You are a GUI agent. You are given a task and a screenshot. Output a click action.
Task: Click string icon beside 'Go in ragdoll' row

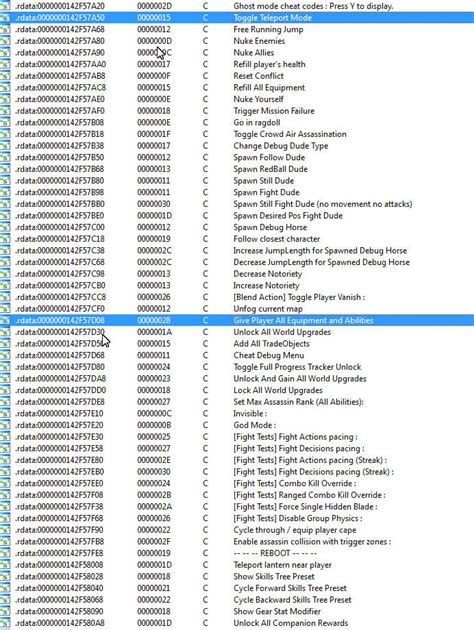pyautogui.click(x=5, y=123)
